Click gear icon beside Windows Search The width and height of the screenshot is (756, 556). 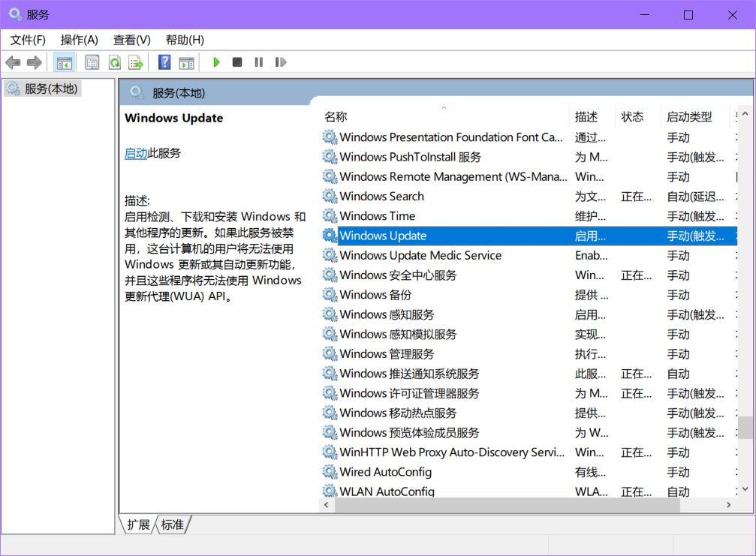[x=330, y=196]
